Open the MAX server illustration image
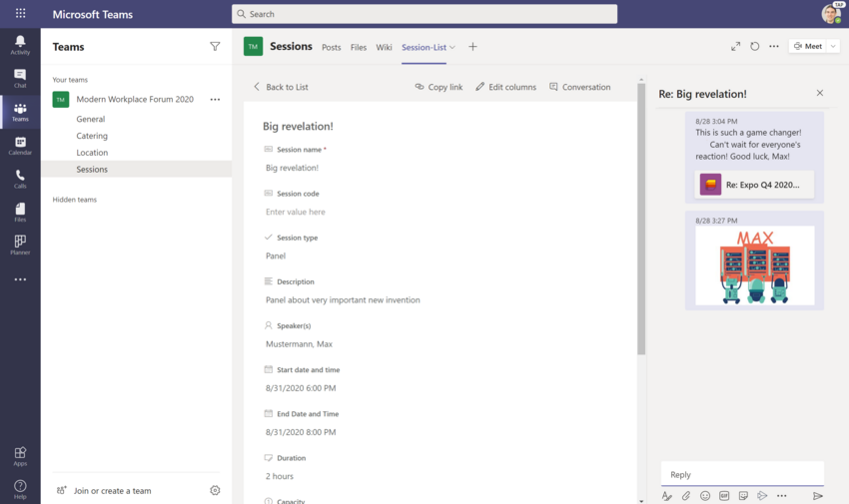Viewport: 849px width, 504px height. pyautogui.click(x=755, y=265)
